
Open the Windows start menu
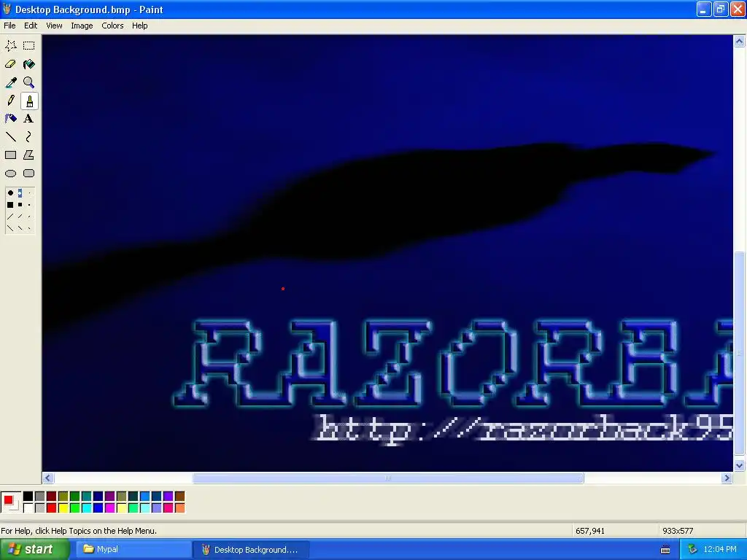click(x=34, y=550)
